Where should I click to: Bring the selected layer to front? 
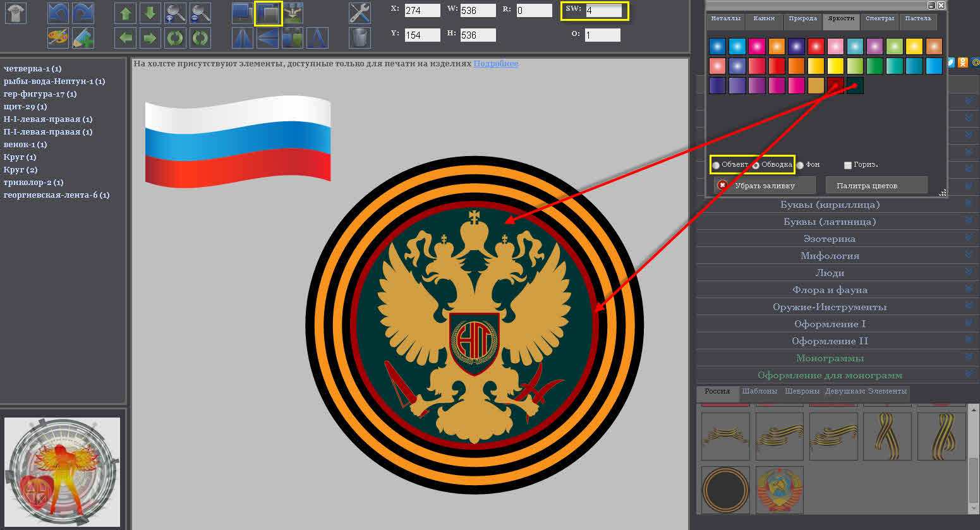[243, 13]
